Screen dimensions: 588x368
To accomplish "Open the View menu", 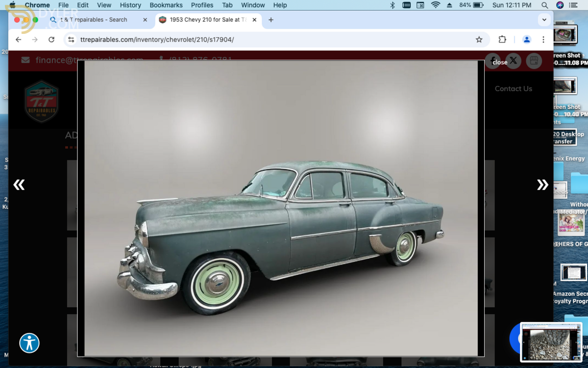I will [104, 5].
